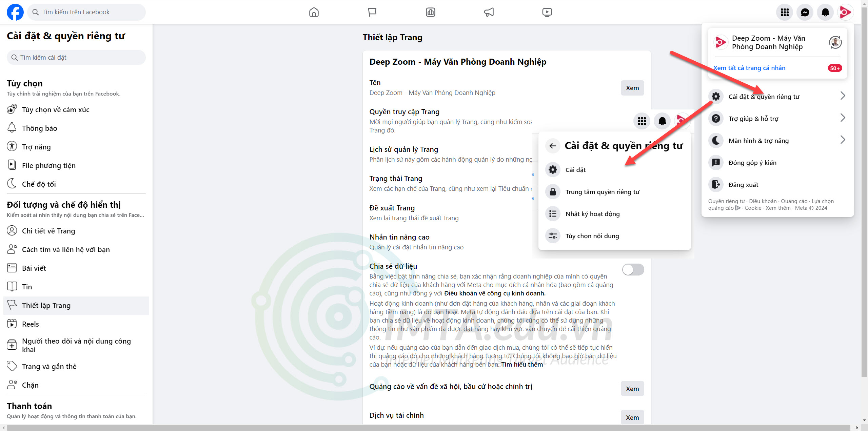
Task: Click the feedback icon for Đóng góp ý kiến
Action: click(x=716, y=162)
